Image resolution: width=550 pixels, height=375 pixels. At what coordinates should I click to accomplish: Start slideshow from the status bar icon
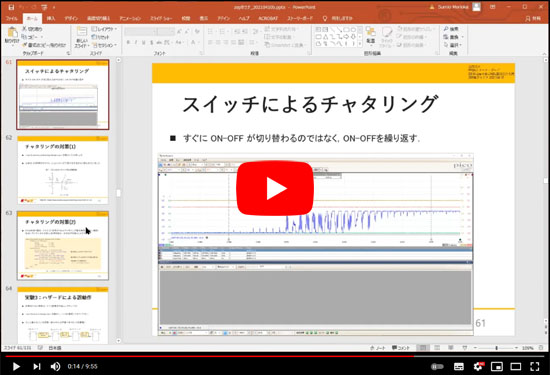tap(465, 348)
